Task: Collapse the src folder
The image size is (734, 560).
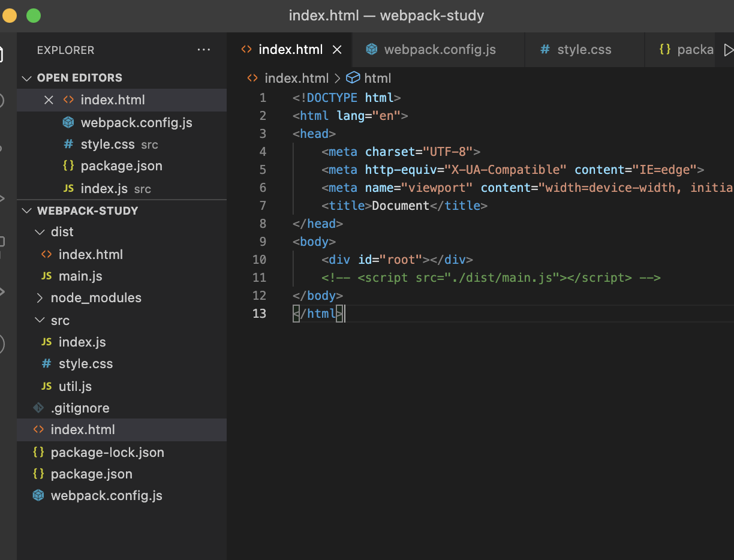Action: click(40, 321)
